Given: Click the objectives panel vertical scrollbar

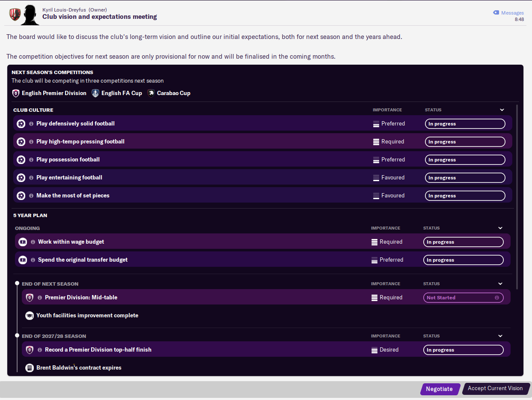Looking at the screenshot, I should point(517,197).
